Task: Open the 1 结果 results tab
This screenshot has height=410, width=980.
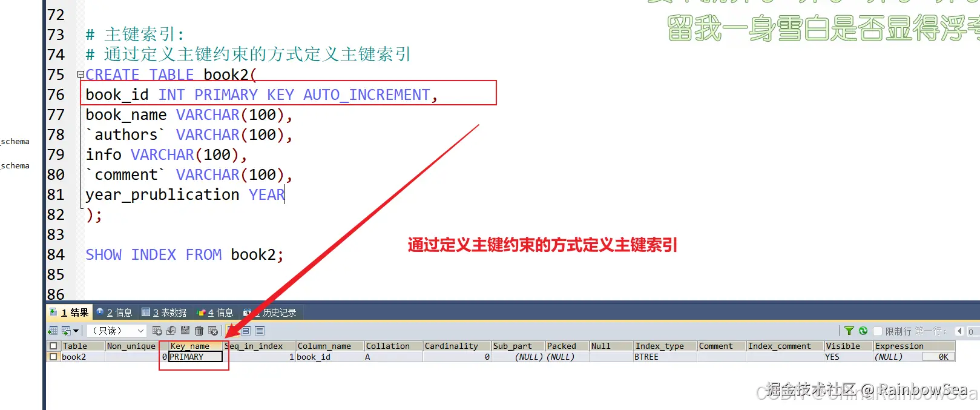Action: coord(70,312)
